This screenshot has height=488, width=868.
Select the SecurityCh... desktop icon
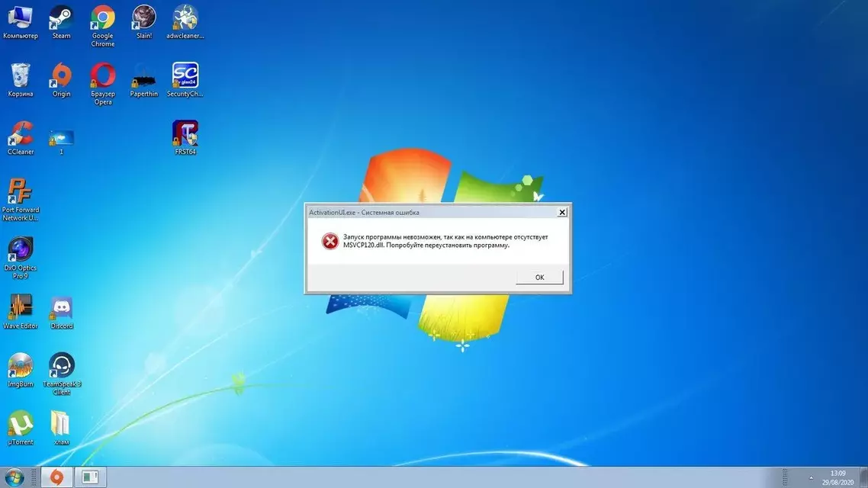pos(185,80)
